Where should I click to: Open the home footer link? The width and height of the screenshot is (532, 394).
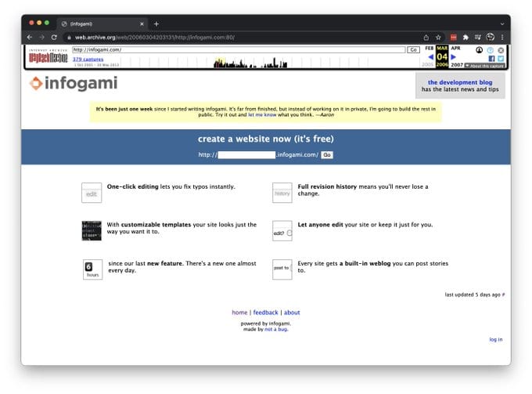click(239, 313)
